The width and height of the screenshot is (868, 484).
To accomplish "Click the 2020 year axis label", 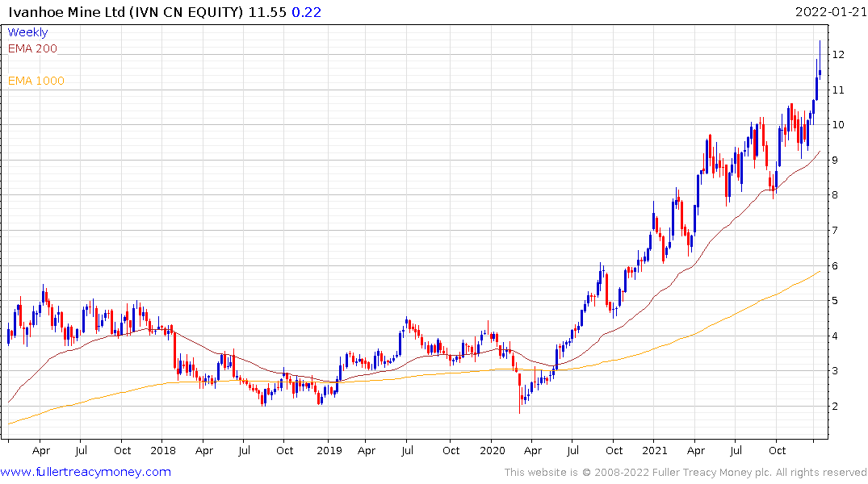I will [493, 450].
